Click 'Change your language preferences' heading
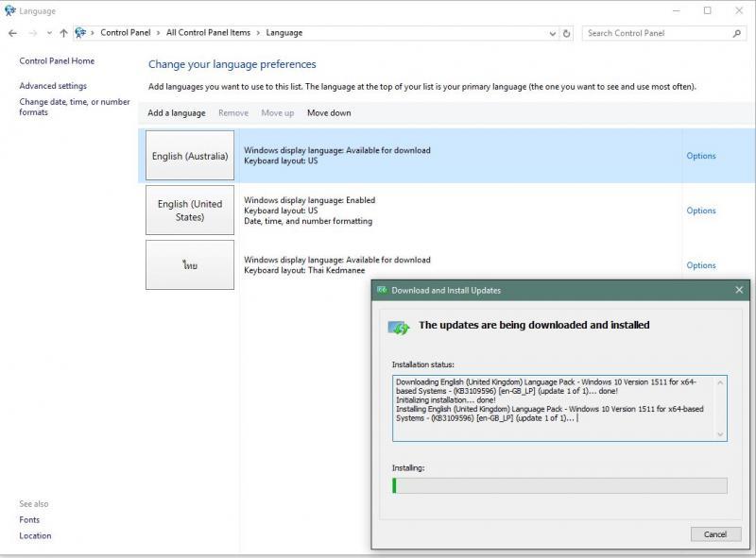The image size is (756, 558). (232, 64)
